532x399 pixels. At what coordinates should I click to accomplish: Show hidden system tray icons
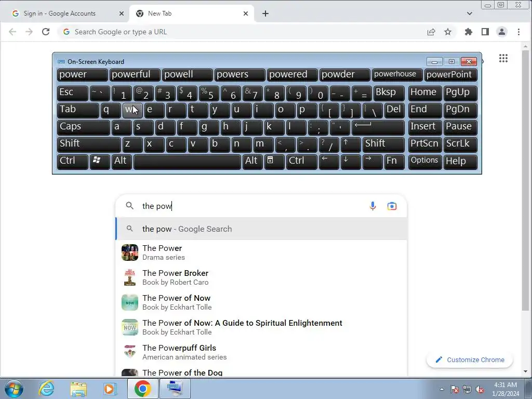(x=442, y=389)
